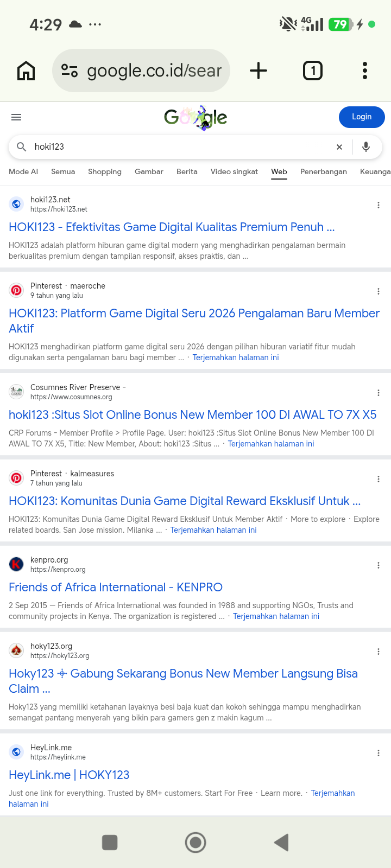Expand options for hoki123.net result
This screenshot has height=868, width=391.
pyautogui.click(x=379, y=205)
